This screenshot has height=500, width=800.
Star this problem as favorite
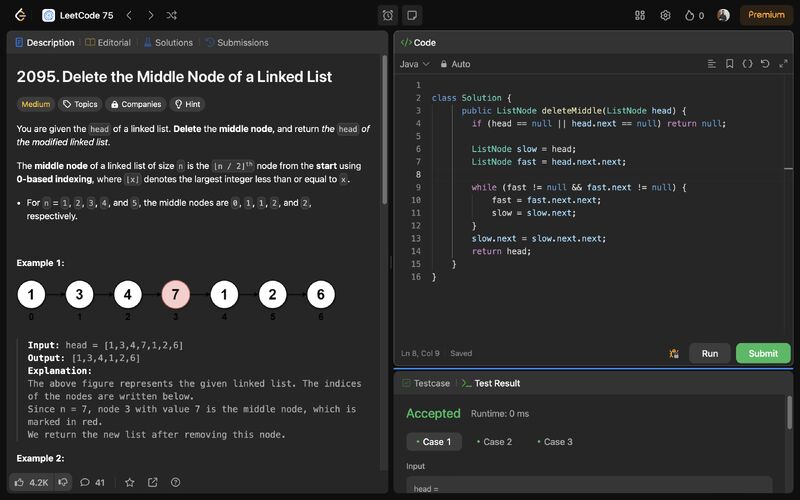coord(129,482)
